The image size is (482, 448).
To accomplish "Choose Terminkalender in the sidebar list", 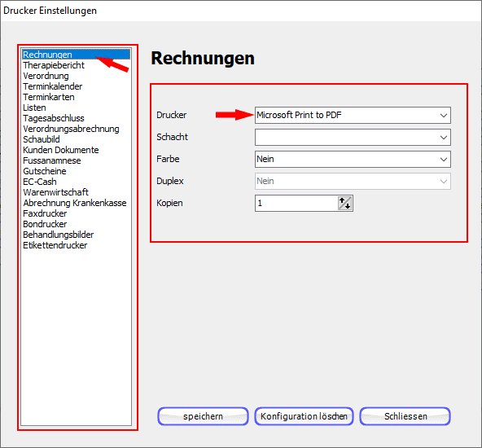I will [x=53, y=86].
